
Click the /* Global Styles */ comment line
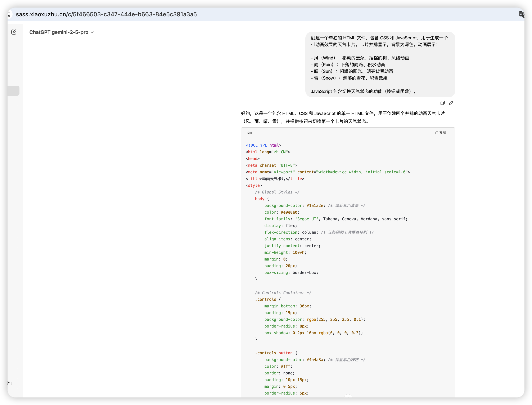point(277,192)
